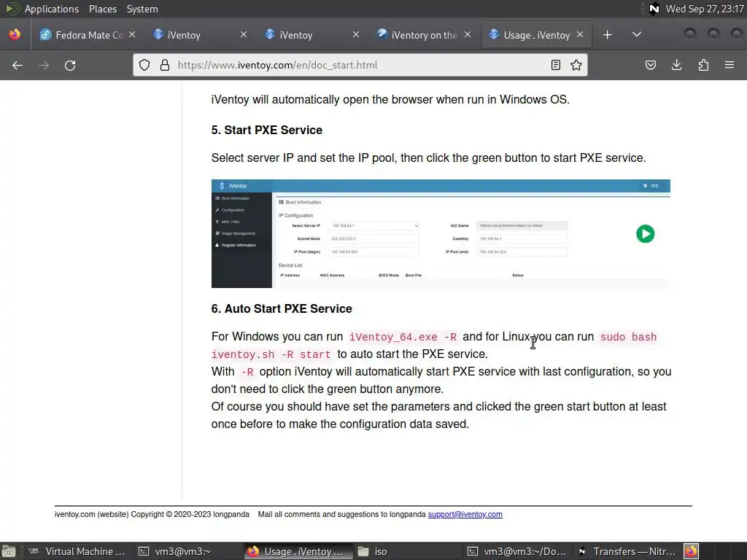Click the support@iventoy.com email link
The image size is (747, 560).
pos(465,514)
